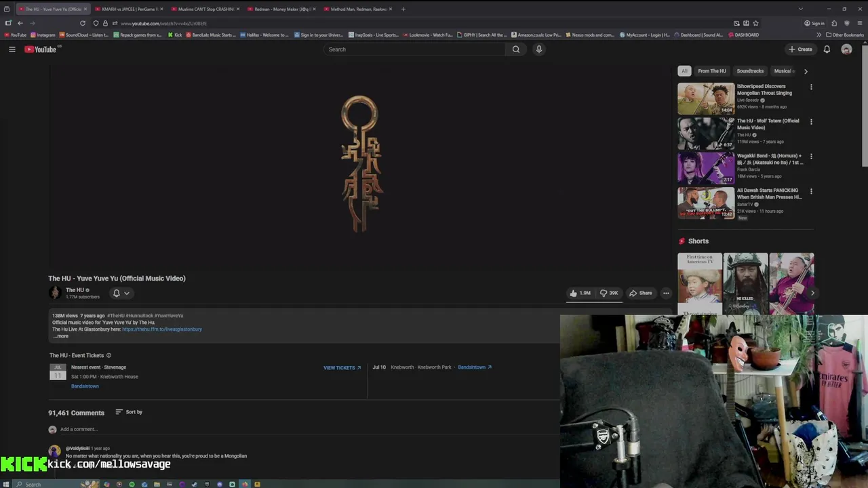
Task: Click the YouTube search input field
Action: 414,49
